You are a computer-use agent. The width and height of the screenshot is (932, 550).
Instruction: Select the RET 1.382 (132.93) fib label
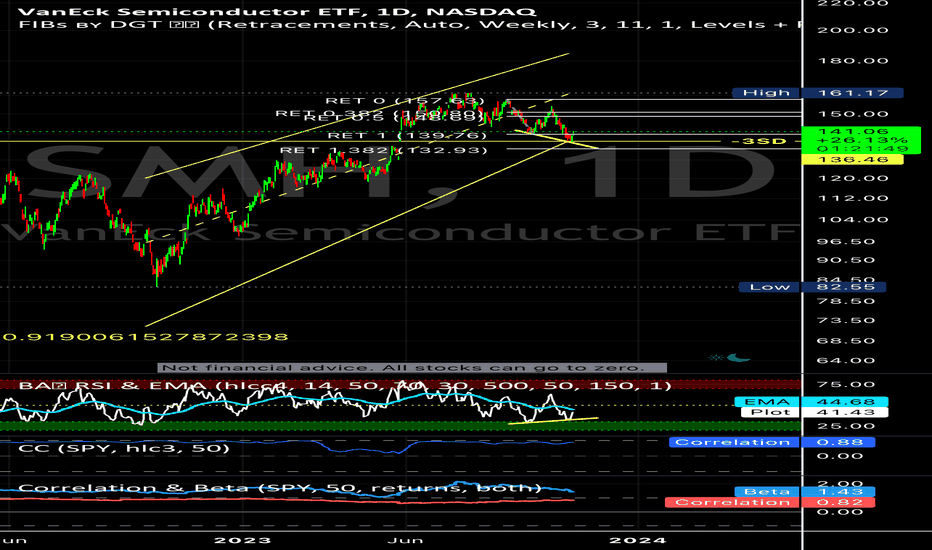(x=383, y=150)
